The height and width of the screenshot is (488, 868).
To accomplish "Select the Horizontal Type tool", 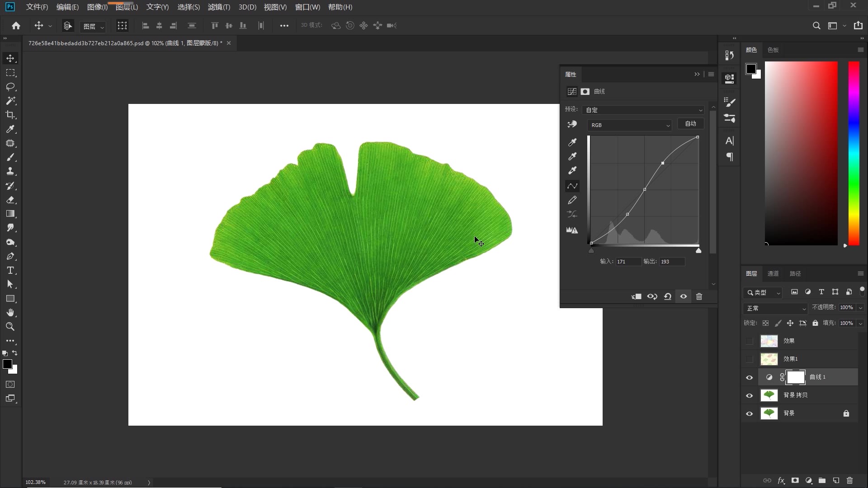I will [10, 271].
